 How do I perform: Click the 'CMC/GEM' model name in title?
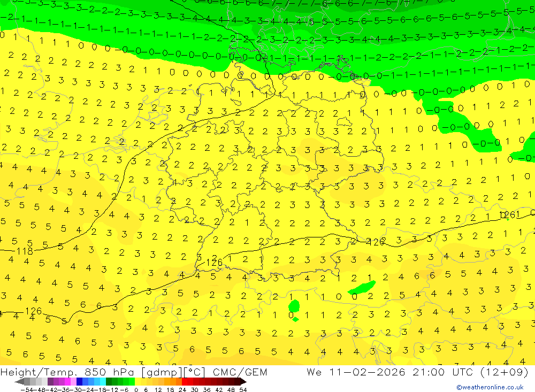pos(240,372)
